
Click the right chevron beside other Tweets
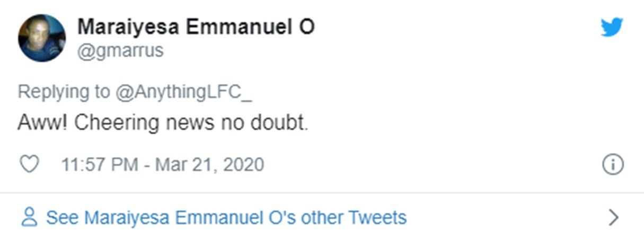614,217
